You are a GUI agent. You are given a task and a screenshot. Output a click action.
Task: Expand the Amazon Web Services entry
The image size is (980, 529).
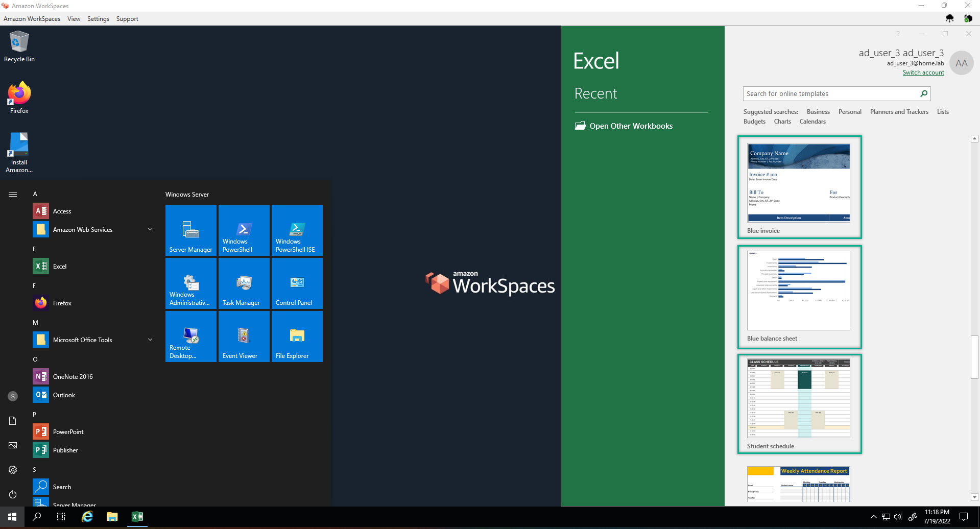(x=150, y=229)
